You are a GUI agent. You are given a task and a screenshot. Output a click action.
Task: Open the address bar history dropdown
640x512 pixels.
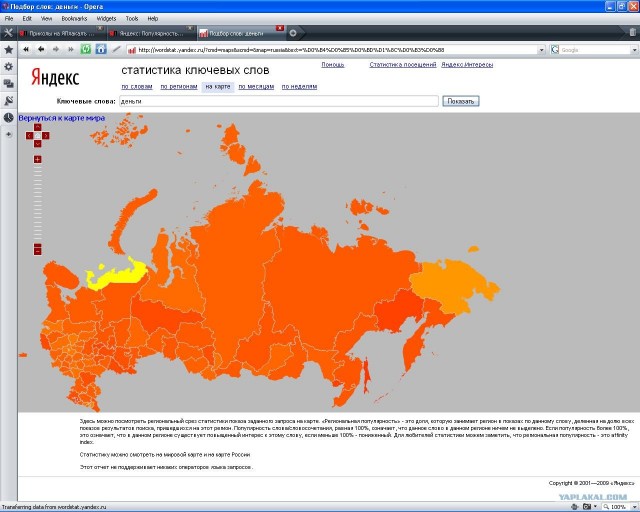tap(542, 50)
